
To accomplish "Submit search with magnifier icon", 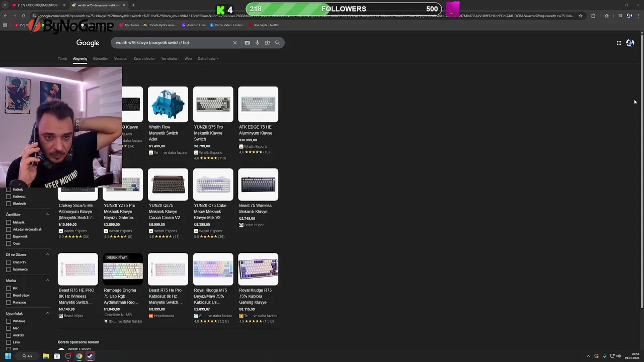I will tap(277, 43).
